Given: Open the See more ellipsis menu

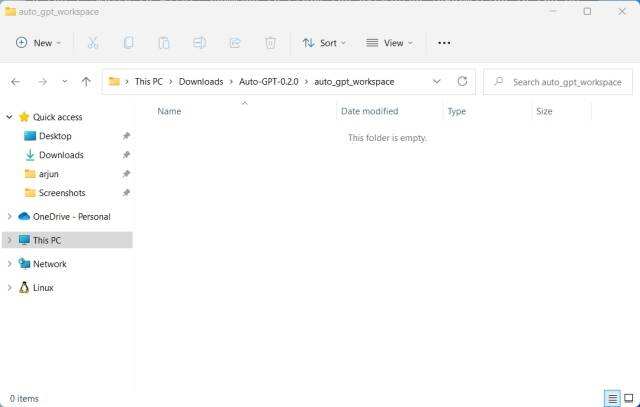Looking at the screenshot, I should click(444, 43).
